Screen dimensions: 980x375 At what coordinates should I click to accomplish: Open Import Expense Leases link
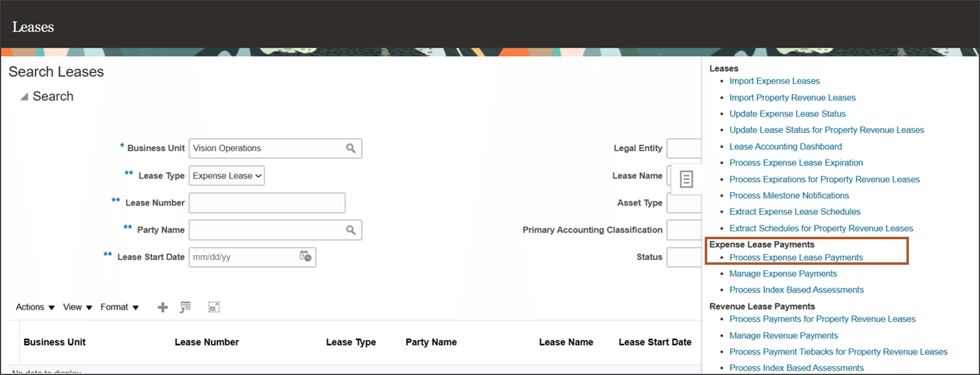[x=774, y=81]
